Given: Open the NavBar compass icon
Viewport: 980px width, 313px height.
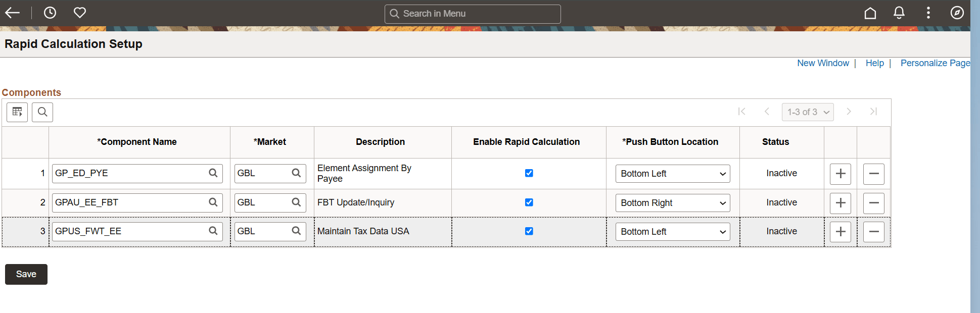Looking at the screenshot, I should [x=957, y=13].
